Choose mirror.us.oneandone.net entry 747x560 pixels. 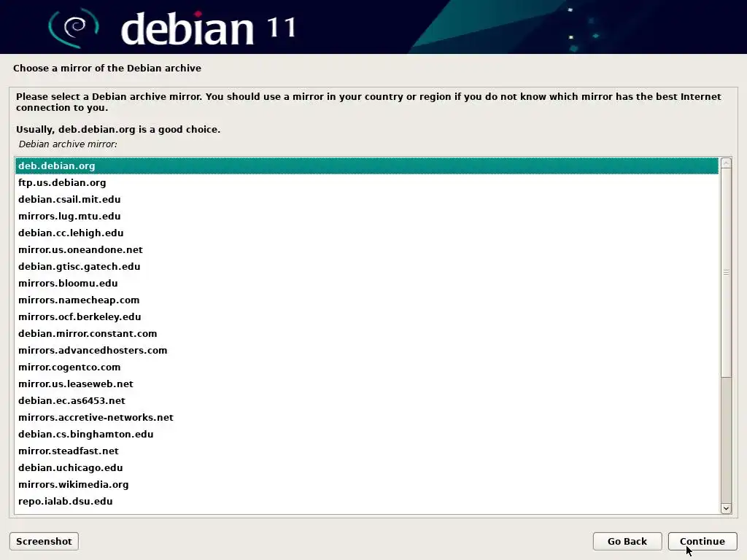coord(366,249)
